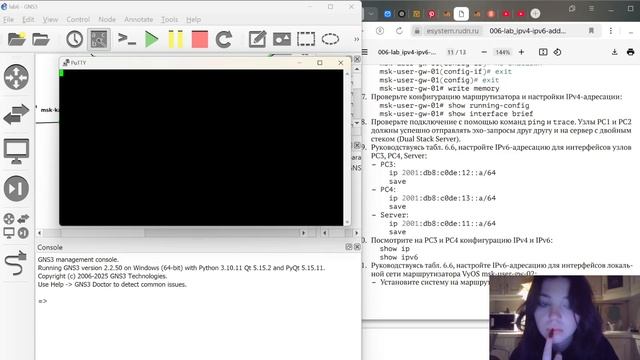
Task: Select the Insert a picture tool
Action: (282, 39)
